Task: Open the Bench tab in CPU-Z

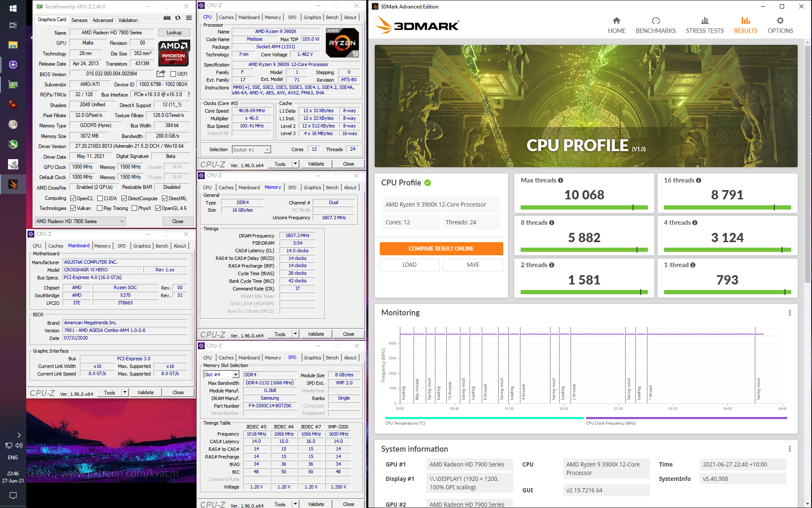Action: (x=332, y=17)
